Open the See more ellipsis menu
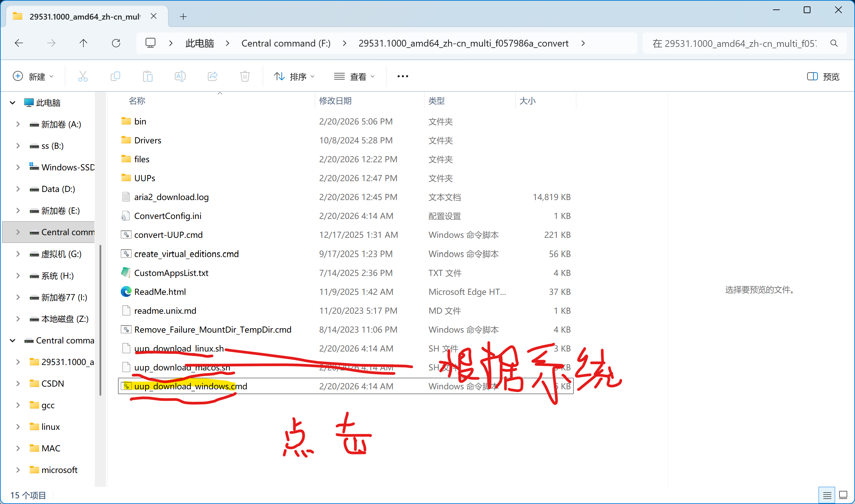The width and height of the screenshot is (855, 504). [x=403, y=77]
